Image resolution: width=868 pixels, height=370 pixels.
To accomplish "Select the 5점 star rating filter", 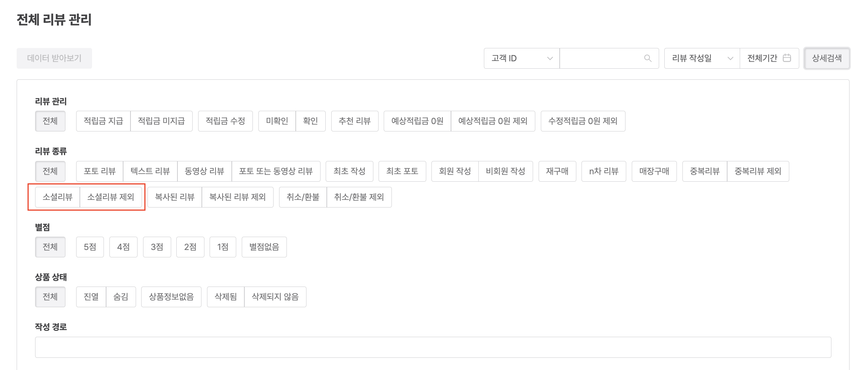I will point(90,247).
